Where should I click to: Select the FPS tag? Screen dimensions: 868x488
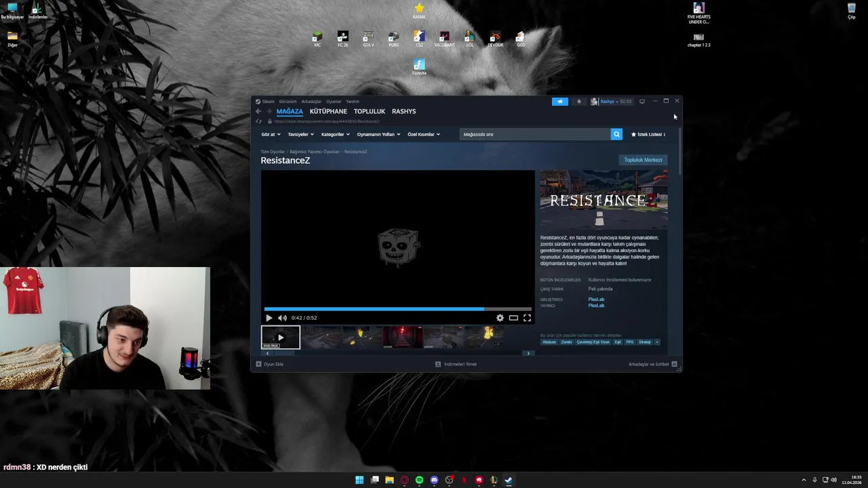point(629,342)
